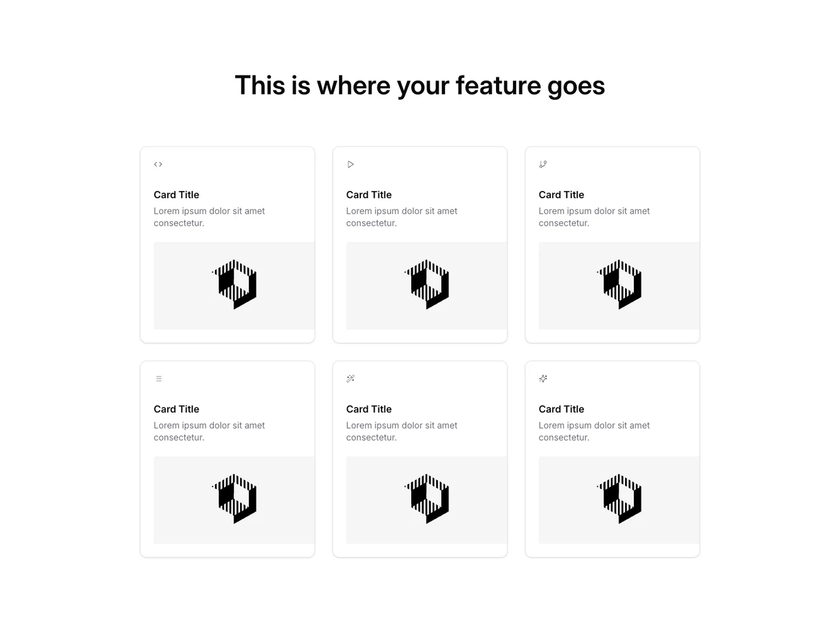Click the "This is where your feature goes" heading
840x630 pixels.
[x=419, y=86]
